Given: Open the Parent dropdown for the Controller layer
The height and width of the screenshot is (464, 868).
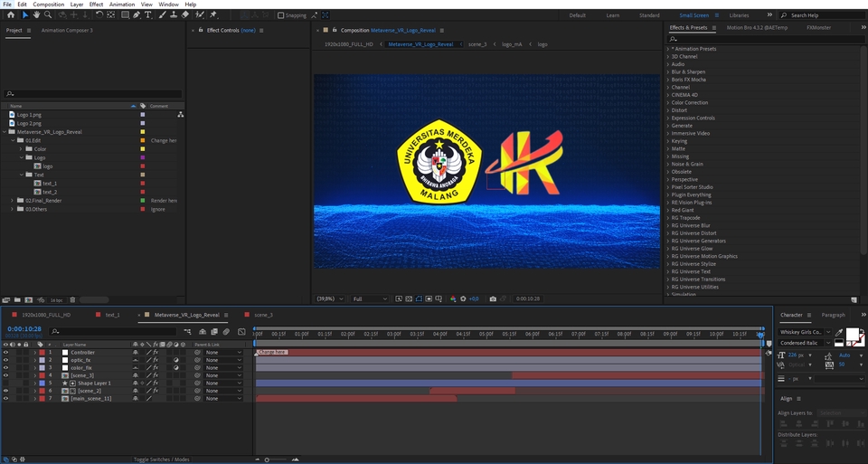Looking at the screenshot, I should pyautogui.click(x=223, y=352).
